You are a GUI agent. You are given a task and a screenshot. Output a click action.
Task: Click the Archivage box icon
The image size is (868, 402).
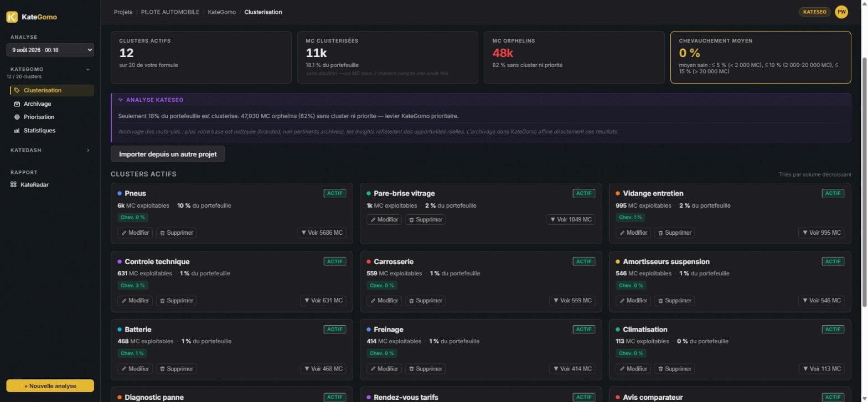[17, 104]
